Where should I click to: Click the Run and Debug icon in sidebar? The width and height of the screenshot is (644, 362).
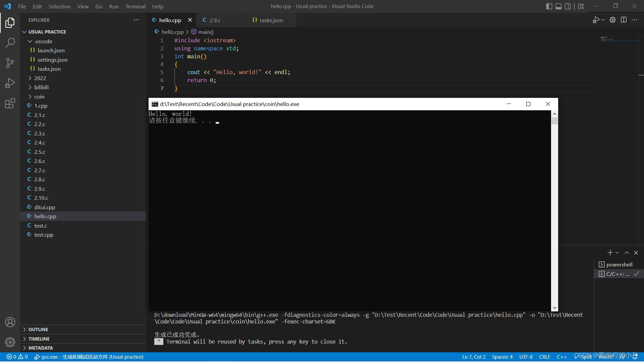10,83
